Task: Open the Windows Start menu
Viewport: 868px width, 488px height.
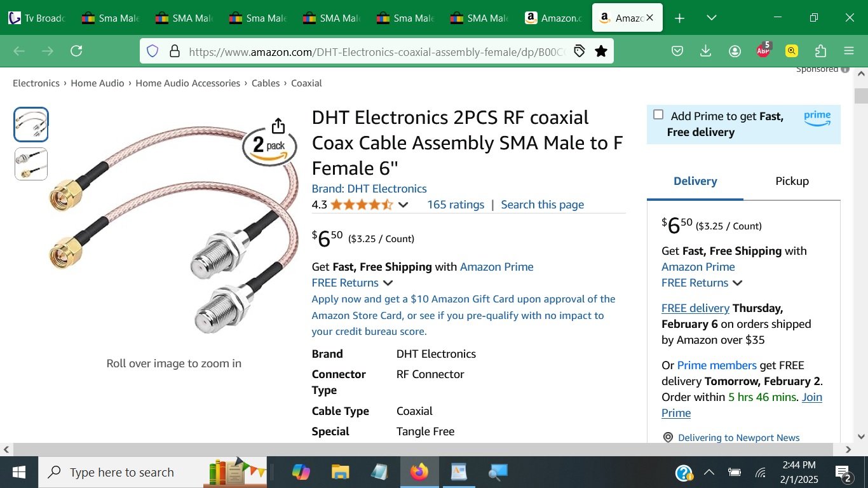Action: [x=19, y=472]
